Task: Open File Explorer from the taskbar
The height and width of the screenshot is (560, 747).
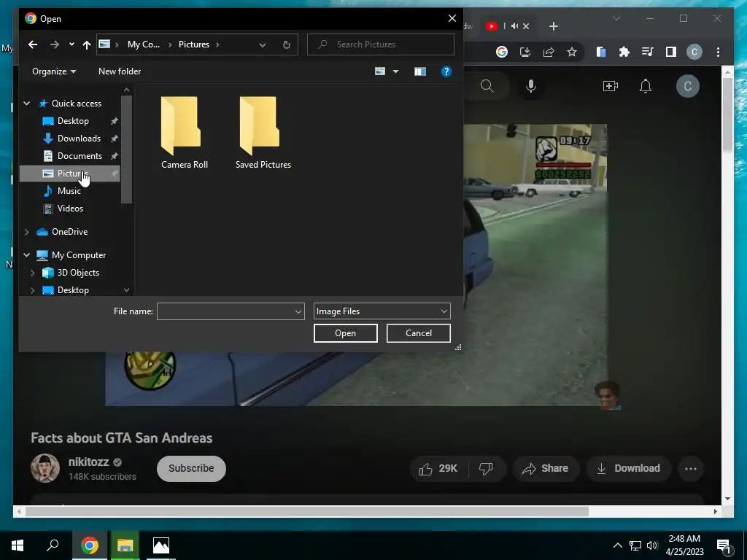Action: 125,545
